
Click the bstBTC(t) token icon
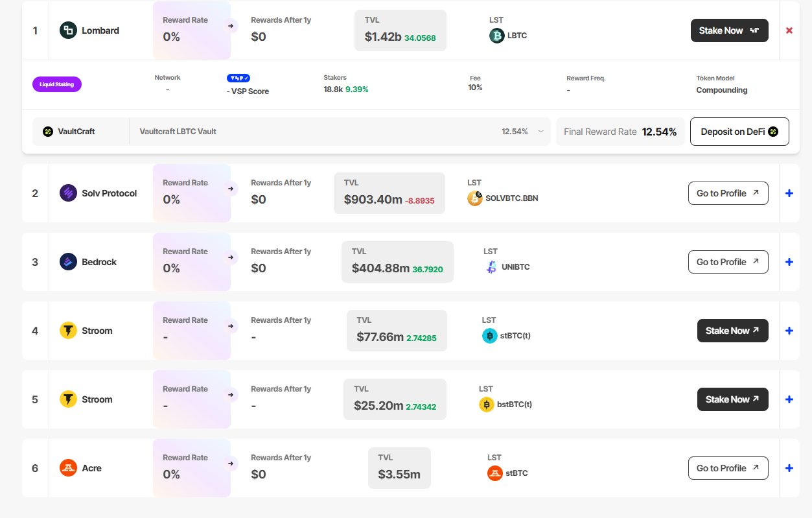(487, 405)
